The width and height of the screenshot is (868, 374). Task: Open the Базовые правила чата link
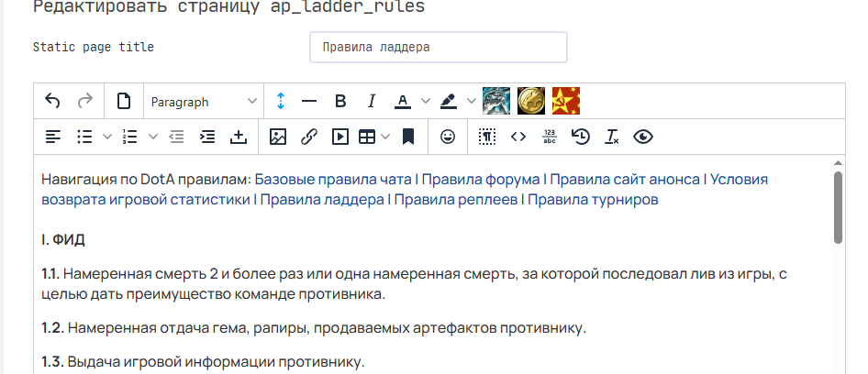333,180
